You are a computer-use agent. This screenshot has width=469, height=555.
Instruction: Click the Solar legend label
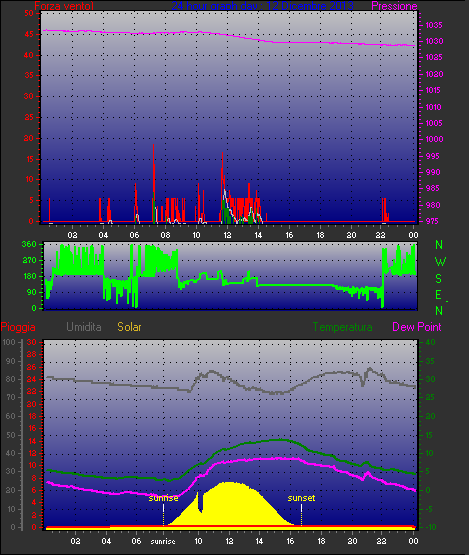pyautogui.click(x=129, y=327)
